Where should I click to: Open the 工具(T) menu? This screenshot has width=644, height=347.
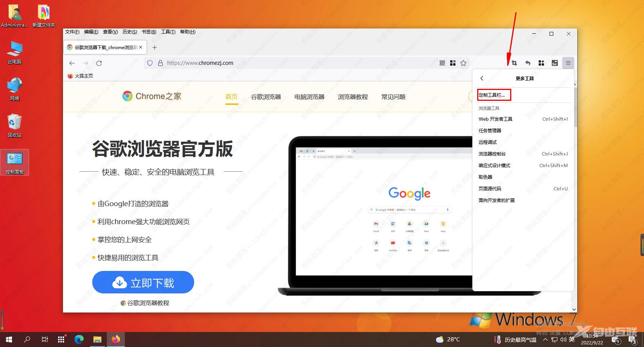tap(168, 32)
